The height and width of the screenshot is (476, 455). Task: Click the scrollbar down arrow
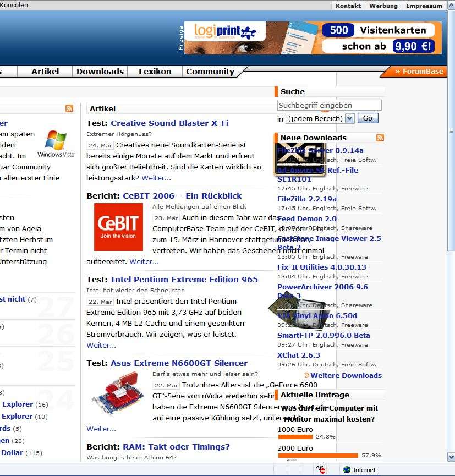click(451, 457)
